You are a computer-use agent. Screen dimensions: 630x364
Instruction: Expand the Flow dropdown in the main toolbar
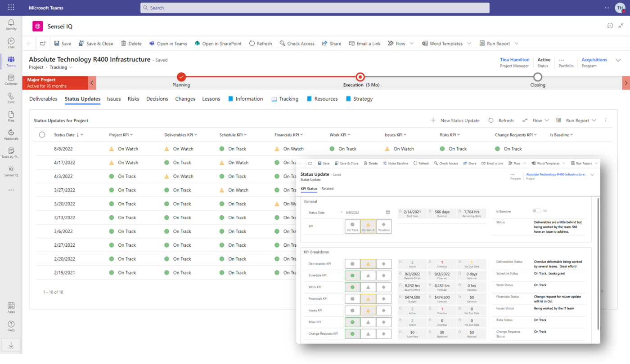pos(411,44)
